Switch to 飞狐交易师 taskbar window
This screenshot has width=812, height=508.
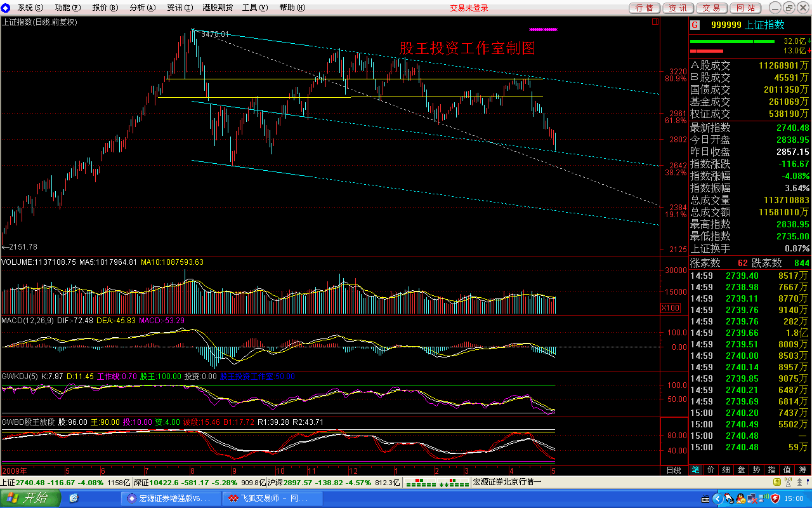[x=268, y=498]
